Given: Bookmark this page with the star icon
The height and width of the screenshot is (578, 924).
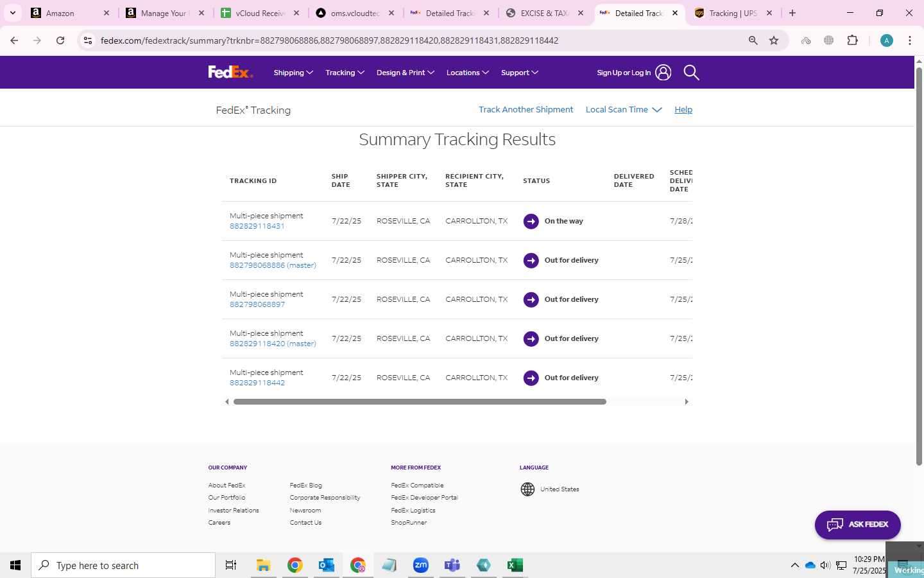Looking at the screenshot, I should click(x=774, y=40).
